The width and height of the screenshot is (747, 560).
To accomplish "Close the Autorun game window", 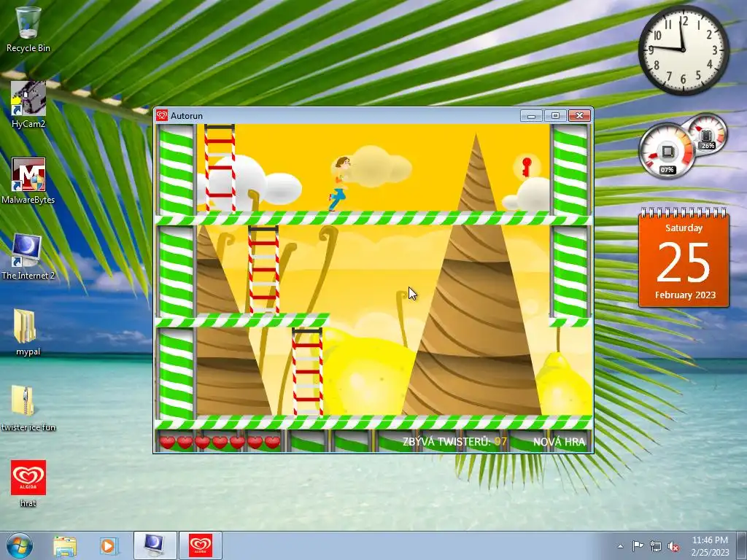I will (579, 116).
